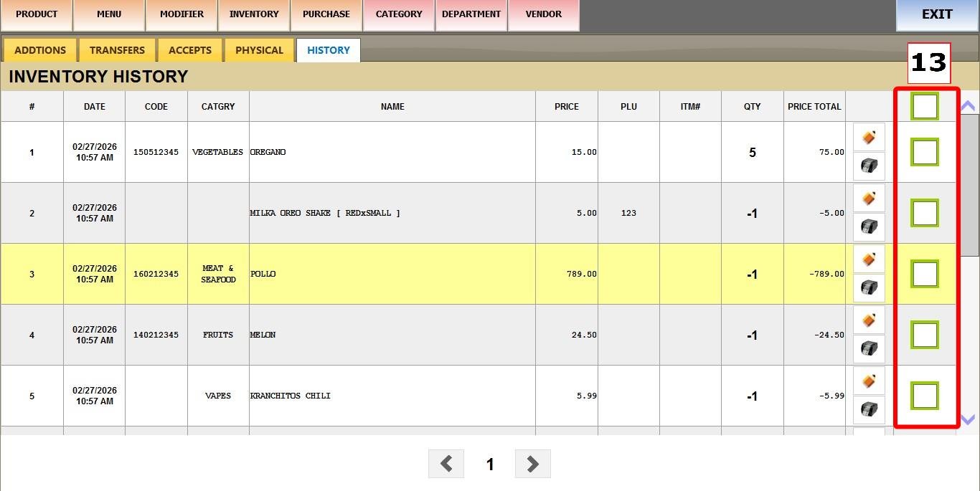Check the select-all checkbox in header
980x491 pixels.
[x=925, y=106]
